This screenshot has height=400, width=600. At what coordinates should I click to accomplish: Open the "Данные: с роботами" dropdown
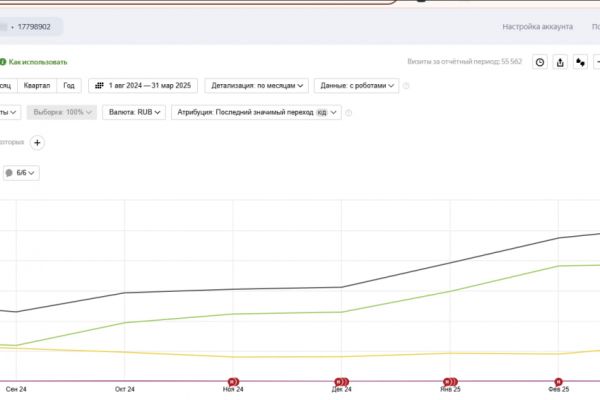coord(356,86)
